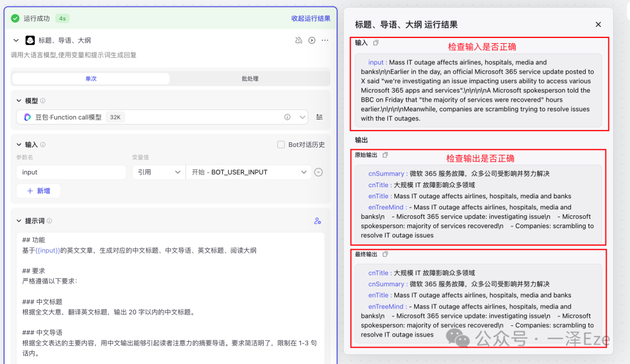Click the 豆包 model logo icon
630x364 pixels.
pos(27,117)
